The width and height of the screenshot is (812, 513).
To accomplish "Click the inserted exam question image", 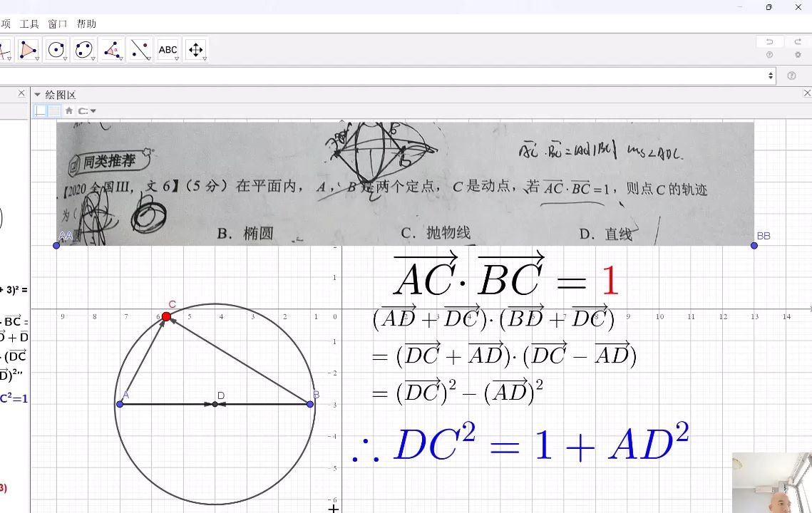I will 405,184.
